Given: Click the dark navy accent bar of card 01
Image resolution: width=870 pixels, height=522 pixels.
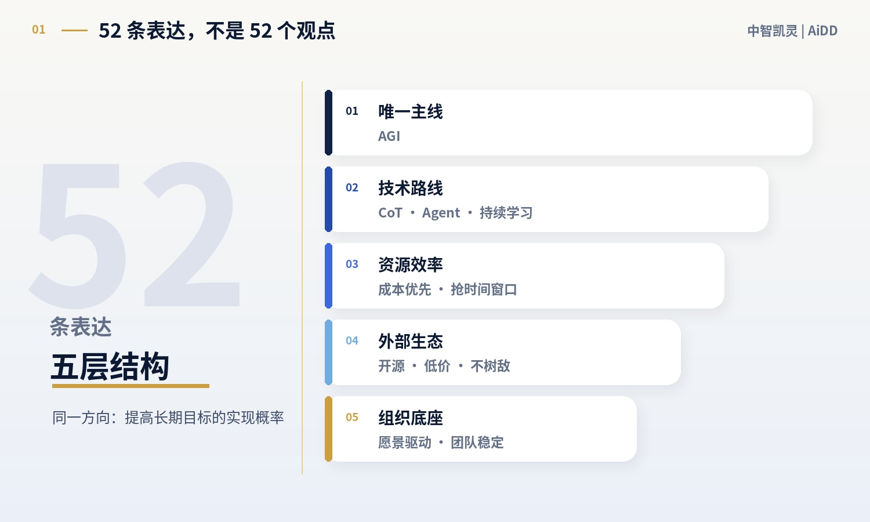Looking at the screenshot, I should tap(328, 123).
